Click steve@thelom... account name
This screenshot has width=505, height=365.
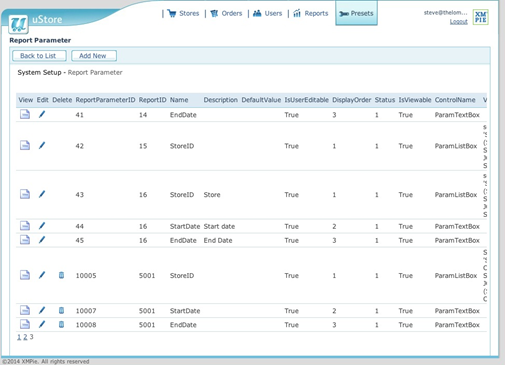pyautogui.click(x=446, y=13)
